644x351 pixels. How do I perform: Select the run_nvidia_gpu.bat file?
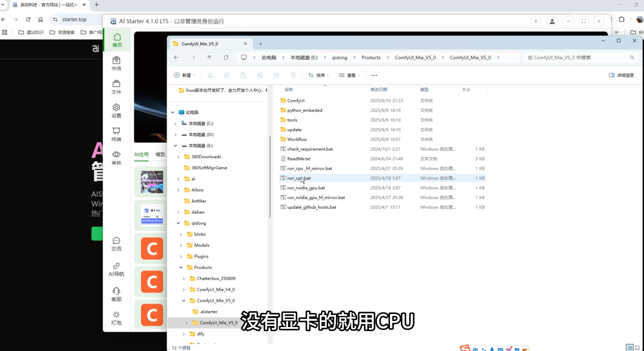click(306, 188)
